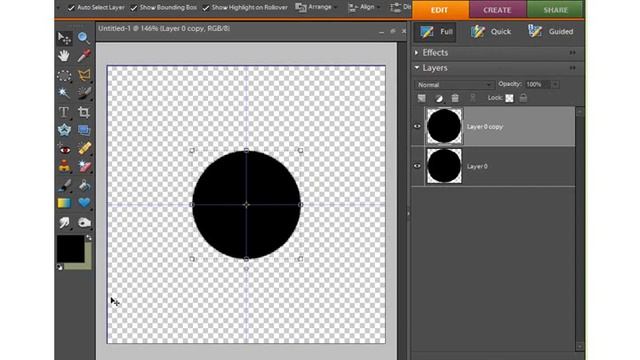Switch to the CREATE tab
This screenshot has height=360, width=640.
point(497,10)
